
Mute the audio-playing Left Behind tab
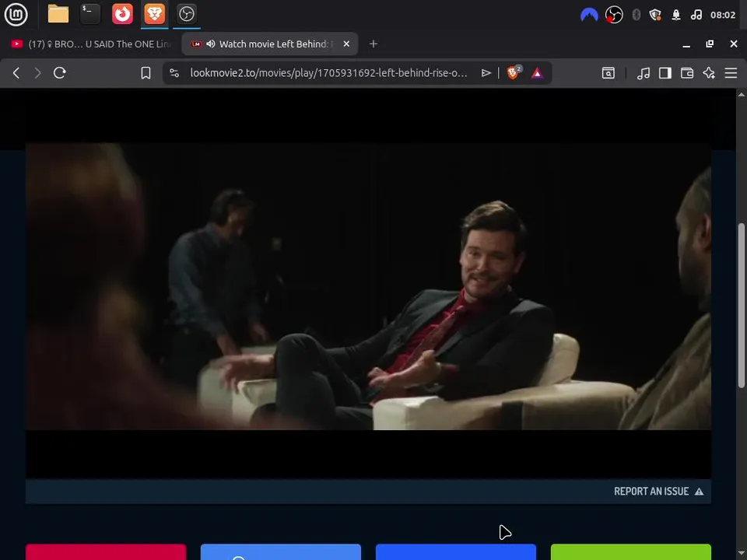pyautogui.click(x=211, y=44)
